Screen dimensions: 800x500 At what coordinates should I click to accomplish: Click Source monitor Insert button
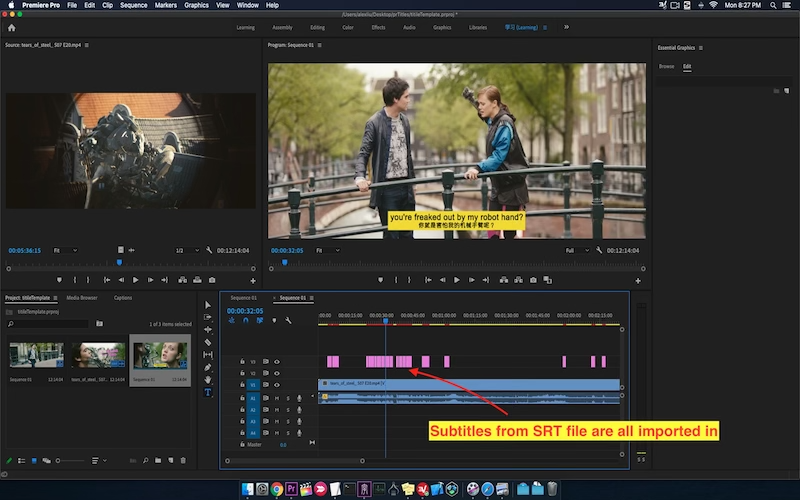182,280
